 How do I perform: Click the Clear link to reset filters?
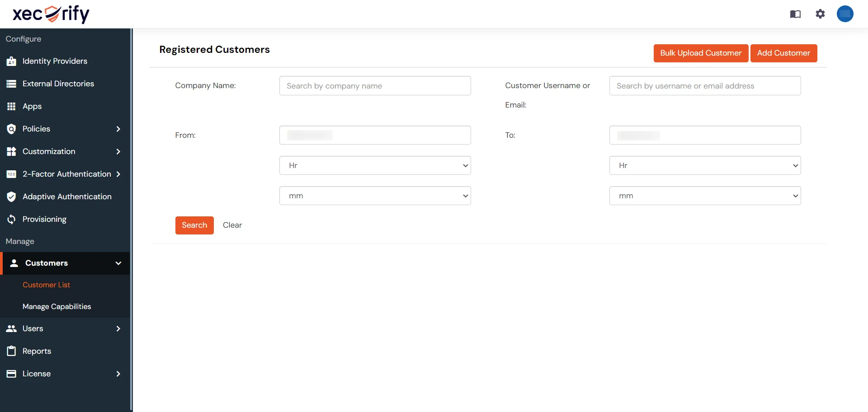(232, 225)
